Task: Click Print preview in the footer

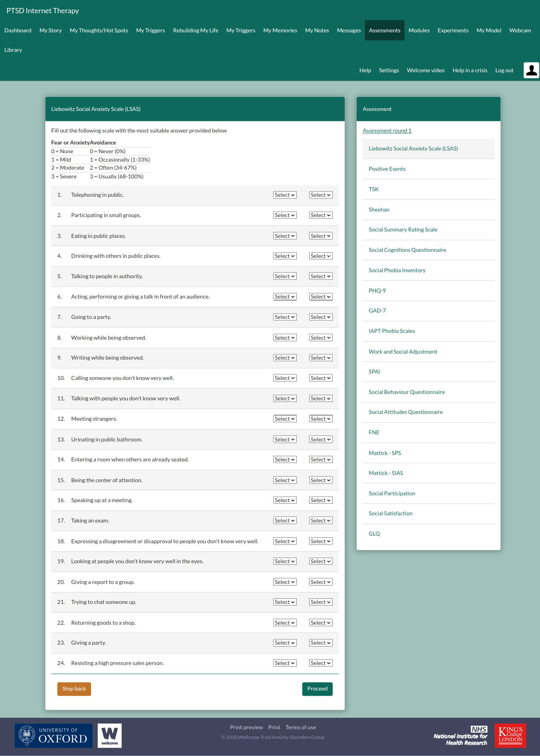Action: click(x=246, y=727)
